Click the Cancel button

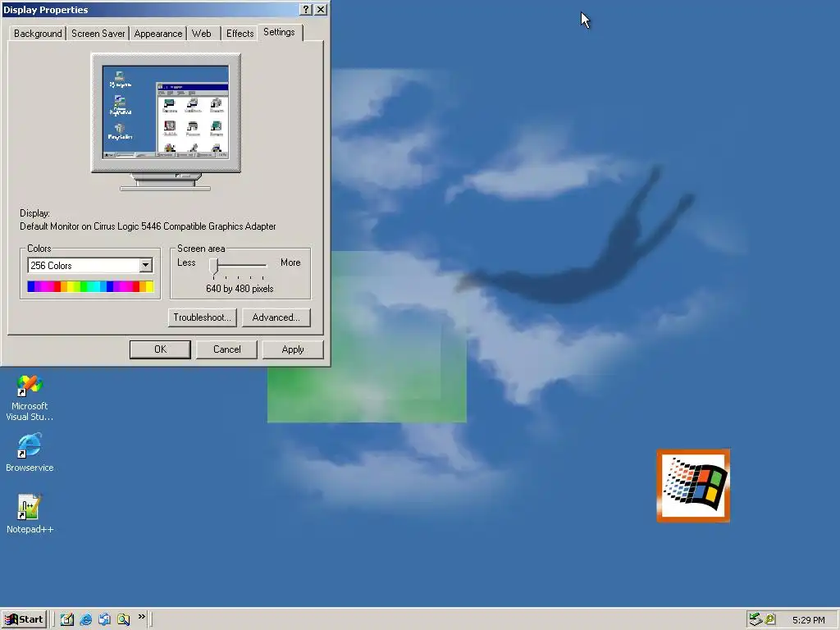(x=226, y=349)
